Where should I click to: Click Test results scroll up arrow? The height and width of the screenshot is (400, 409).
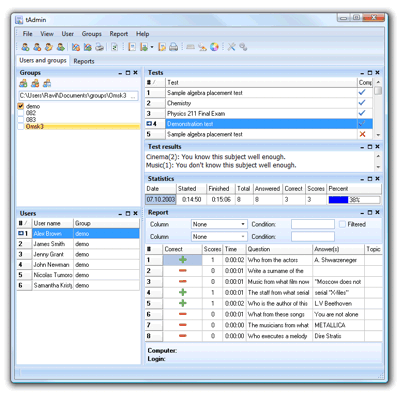(x=378, y=156)
